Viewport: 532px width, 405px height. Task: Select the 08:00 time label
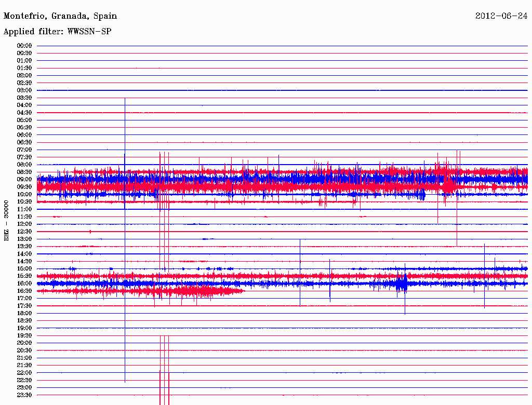coord(24,165)
